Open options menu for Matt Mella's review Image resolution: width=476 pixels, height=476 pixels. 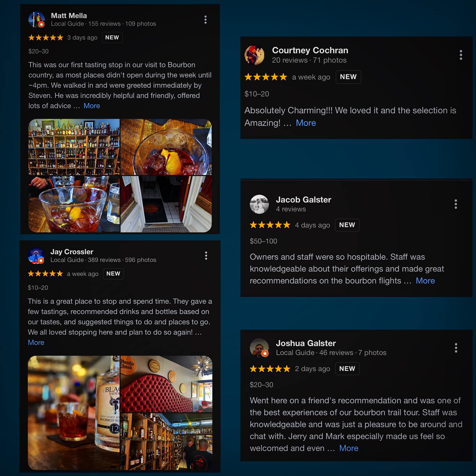click(205, 20)
